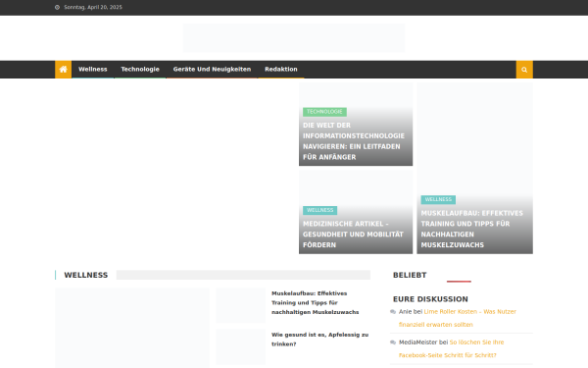Click the clock icon beside the date

tap(57, 7)
